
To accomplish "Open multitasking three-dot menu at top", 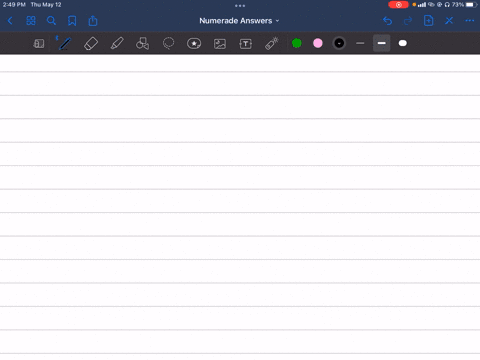I will pyautogui.click(x=240, y=5).
